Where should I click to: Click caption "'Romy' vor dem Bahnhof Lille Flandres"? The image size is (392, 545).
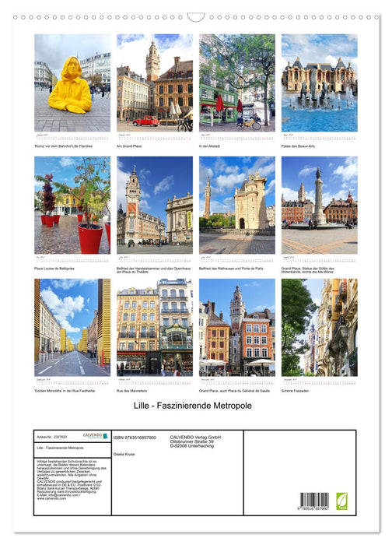pyautogui.click(x=63, y=146)
